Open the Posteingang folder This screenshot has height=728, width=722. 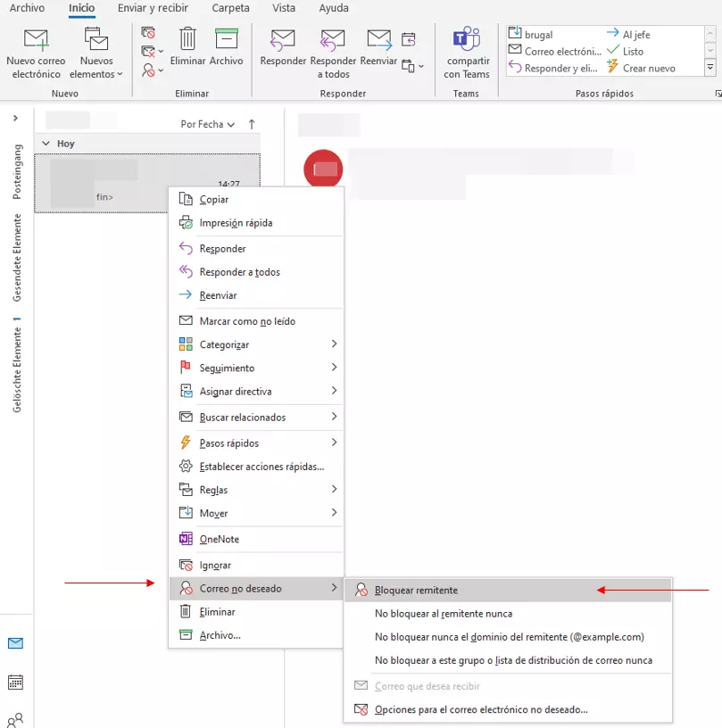pyautogui.click(x=17, y=171)
